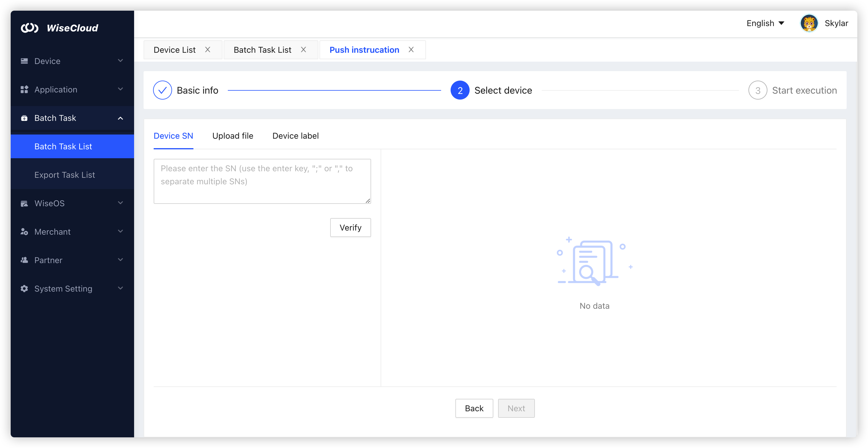The height and width of the screenshot is (448, 868).
Task: Close the Push instrucation tab
Action: 411,50
